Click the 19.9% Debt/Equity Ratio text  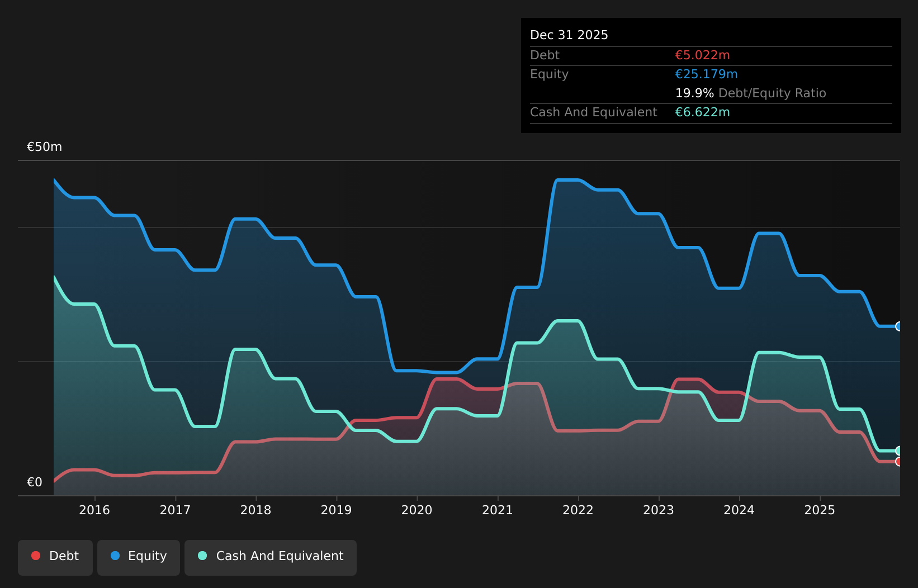(x=750, y=93)
